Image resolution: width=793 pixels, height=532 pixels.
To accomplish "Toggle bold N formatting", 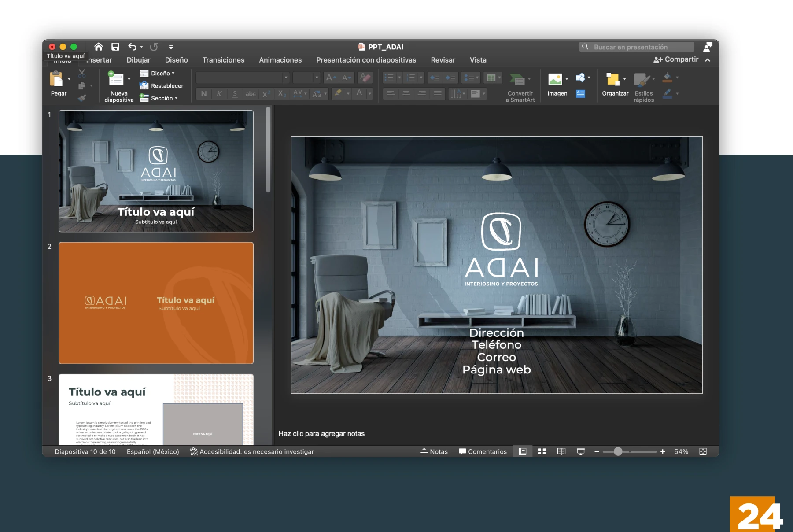I will (204, 94).
